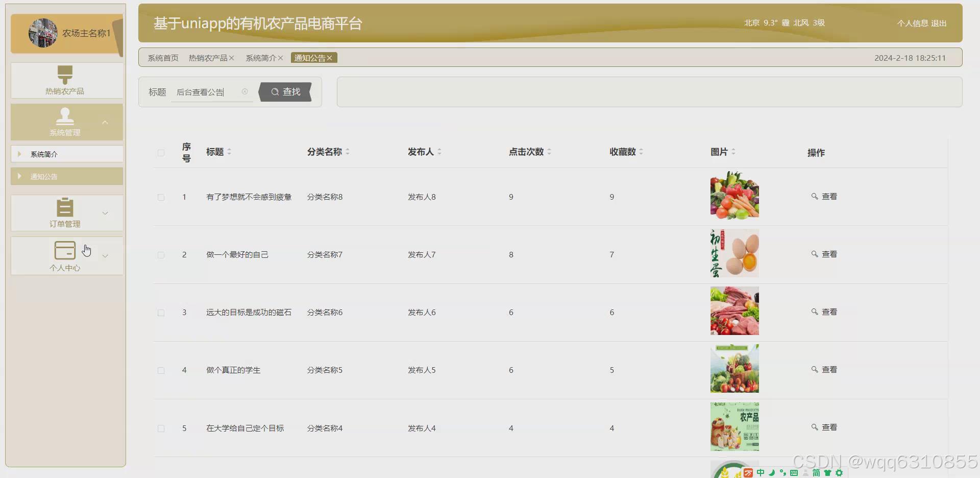
Task: Click the 查找 search button
Action: pyautogui.click(x=285, y=92)
